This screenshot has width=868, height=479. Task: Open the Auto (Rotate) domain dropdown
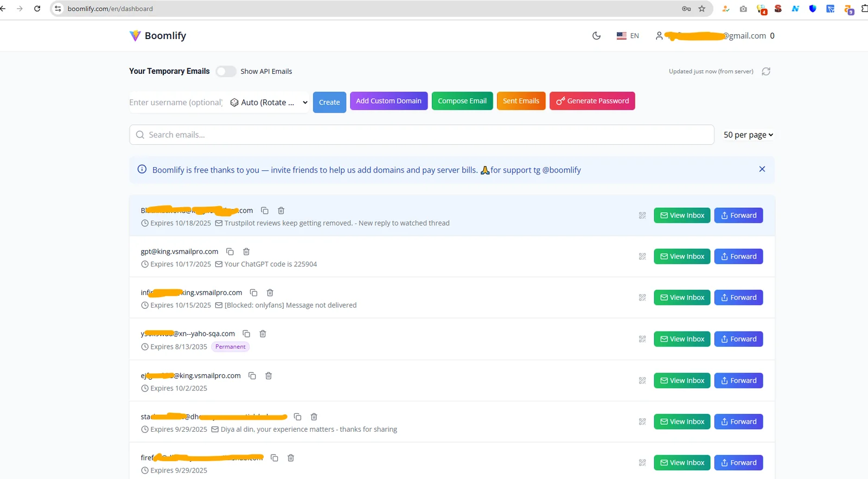(x=269, y=102)
